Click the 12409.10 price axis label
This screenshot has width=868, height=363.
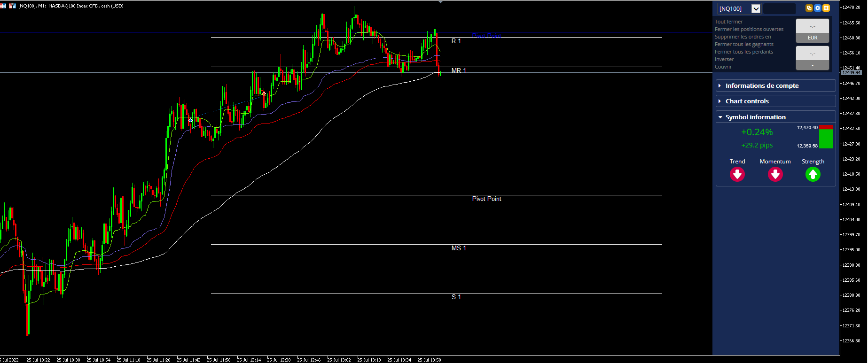pos(852,205)
